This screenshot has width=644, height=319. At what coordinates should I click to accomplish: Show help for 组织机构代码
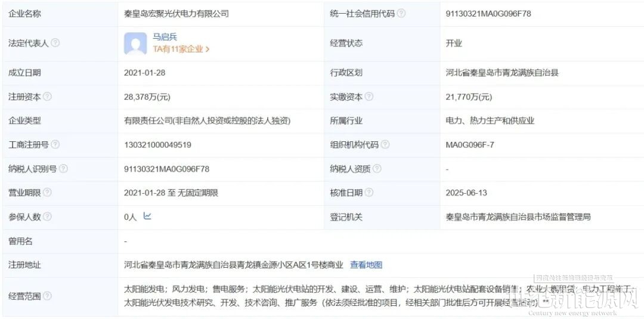385,144
